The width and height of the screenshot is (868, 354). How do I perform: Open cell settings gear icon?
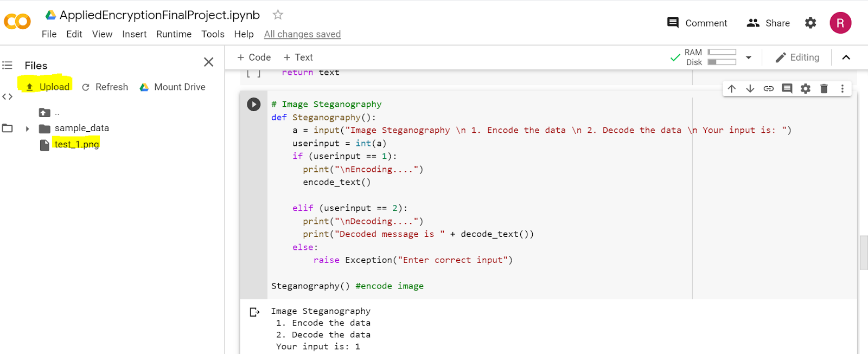(x=806, y=88)
